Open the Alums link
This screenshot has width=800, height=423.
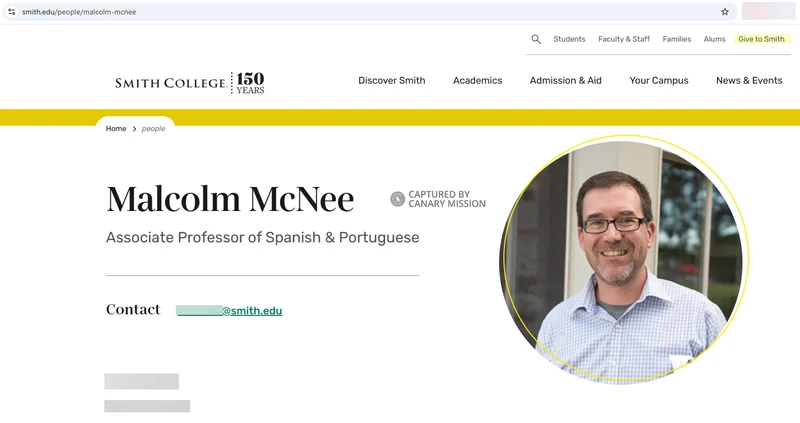pos(714,39)
